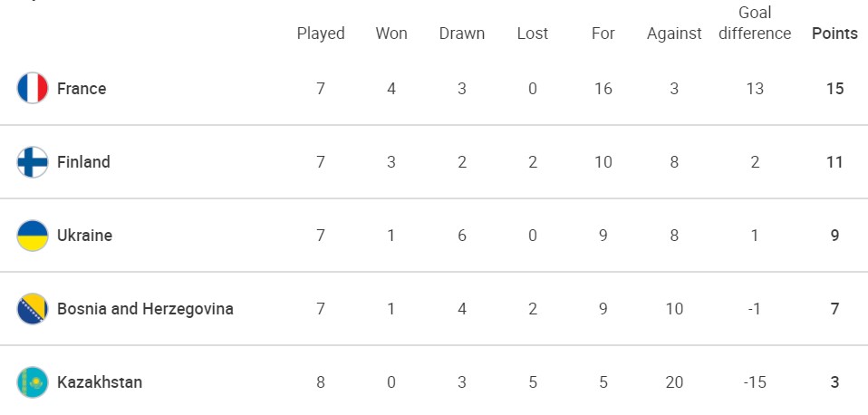
Task: Click the Lost column header
Action: click(533, 34)
